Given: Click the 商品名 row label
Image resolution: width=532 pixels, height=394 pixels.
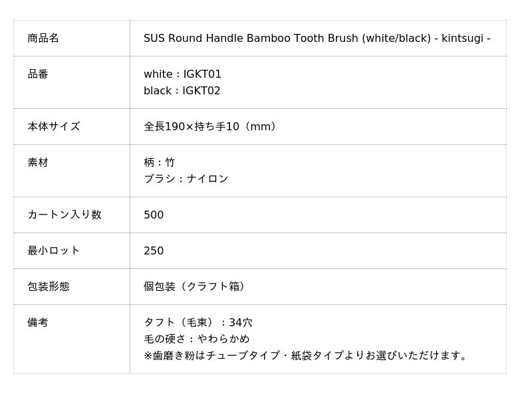Looking at the screenshot, I should point(43,39).
